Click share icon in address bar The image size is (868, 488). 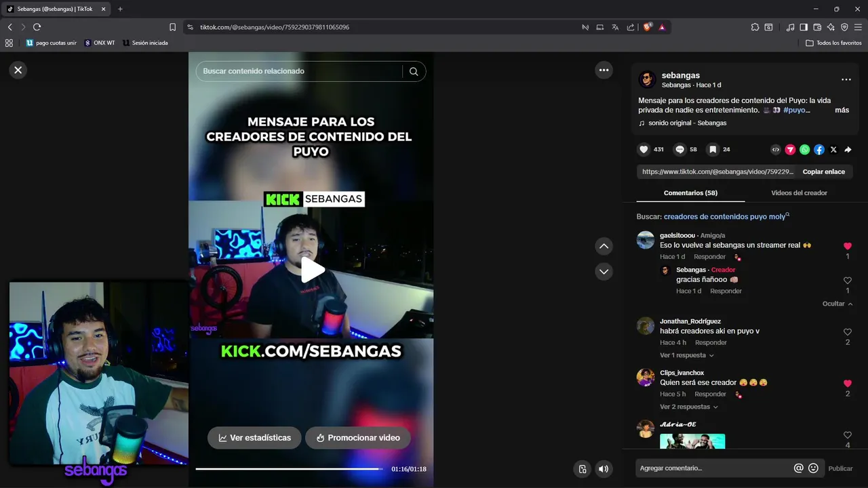click(x=631, y=27)
